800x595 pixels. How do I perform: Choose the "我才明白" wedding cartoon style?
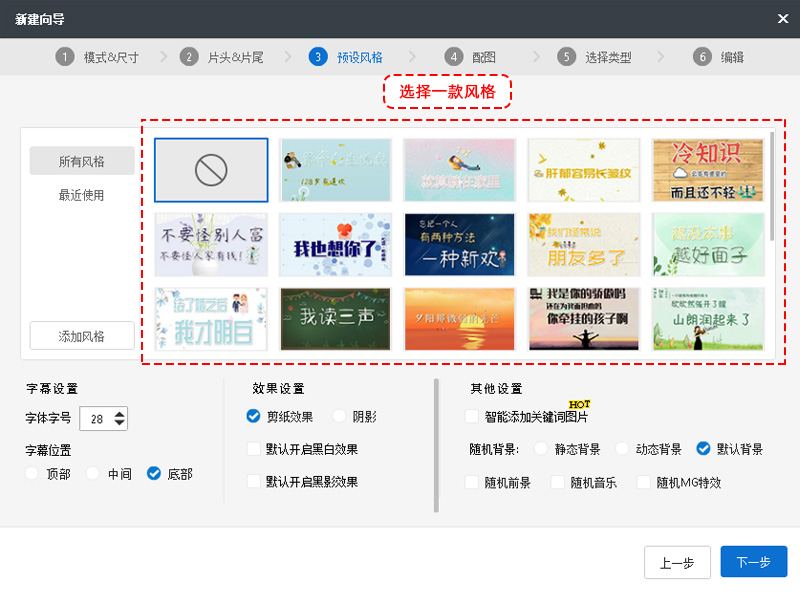[211, 318]
